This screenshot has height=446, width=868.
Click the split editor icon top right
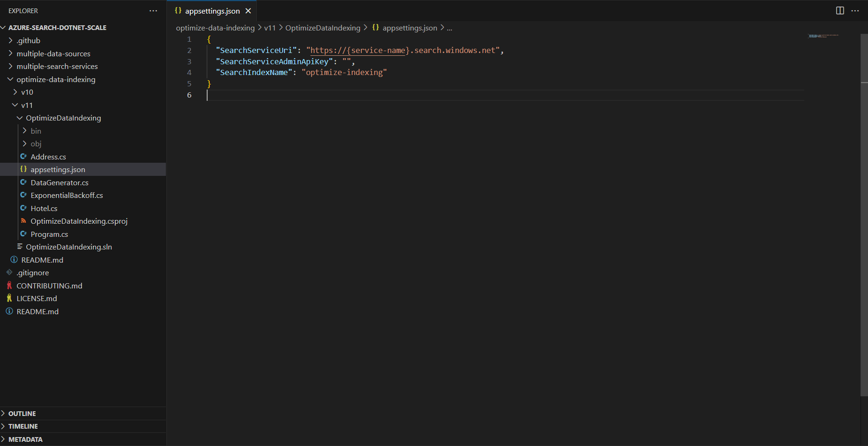(839, 10)
